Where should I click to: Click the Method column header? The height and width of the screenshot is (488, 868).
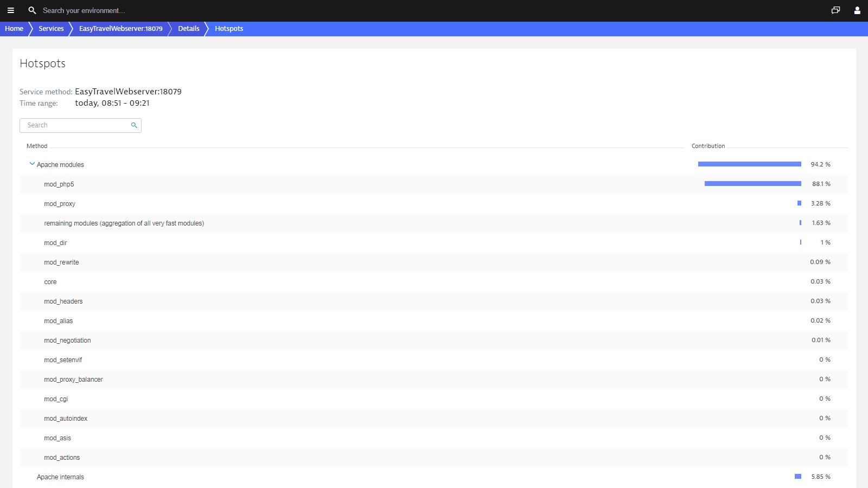point(37,146)
